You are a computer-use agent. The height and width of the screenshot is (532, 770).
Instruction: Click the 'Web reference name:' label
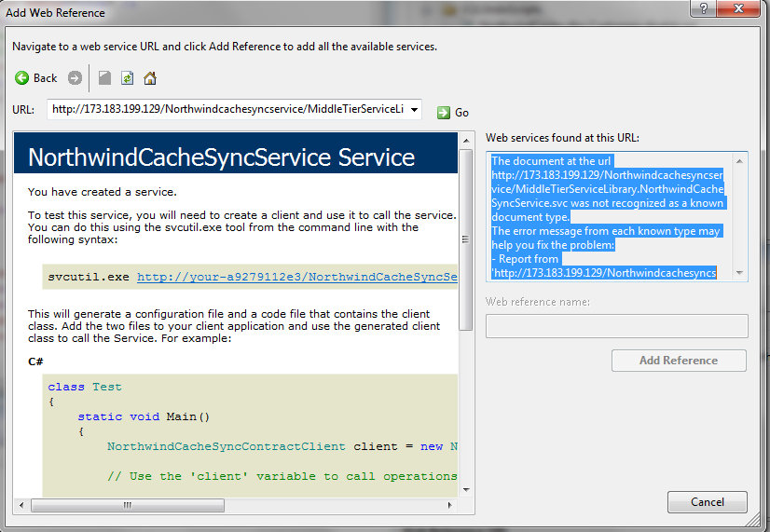click(538, 302)
